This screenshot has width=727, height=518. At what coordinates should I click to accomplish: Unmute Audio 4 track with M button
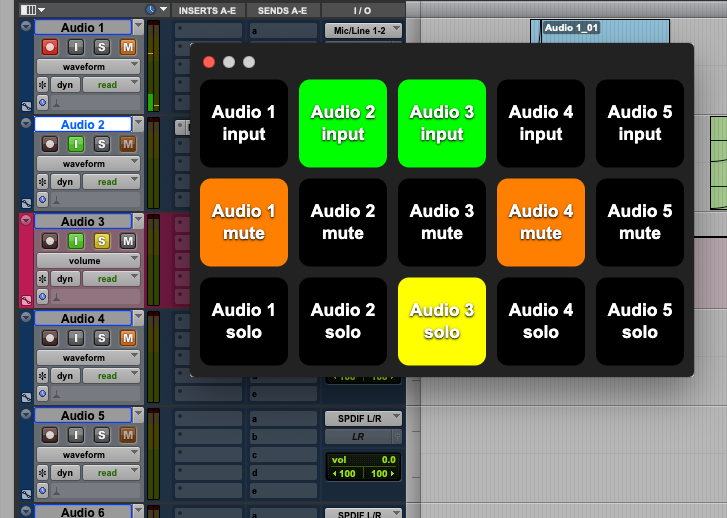click(128, 338)
